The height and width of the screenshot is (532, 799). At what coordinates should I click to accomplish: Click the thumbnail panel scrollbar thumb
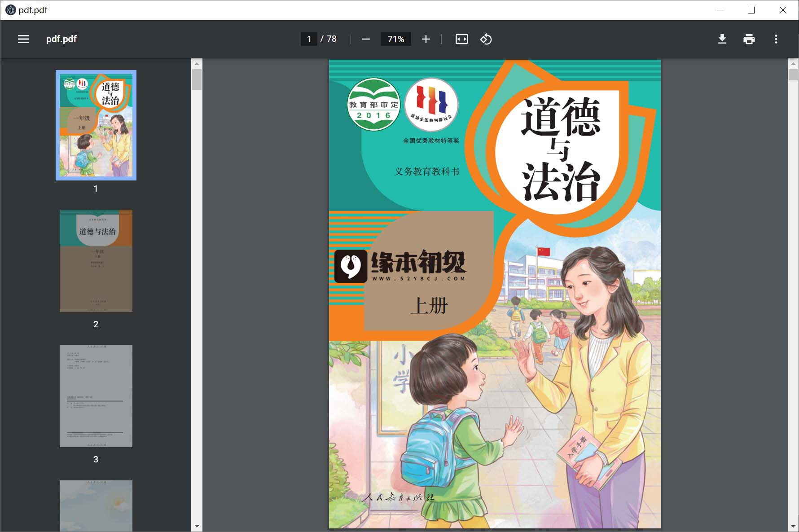[197, 79]
